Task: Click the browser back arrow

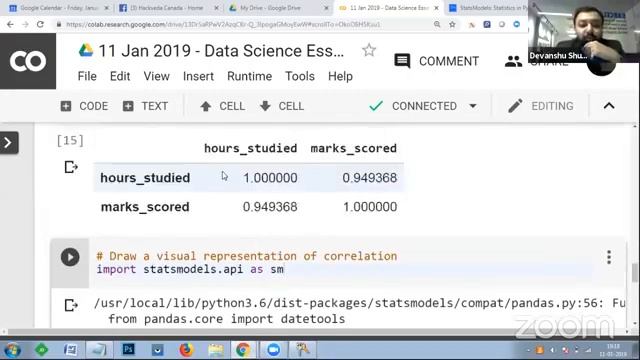Action: tap(10, 24)
